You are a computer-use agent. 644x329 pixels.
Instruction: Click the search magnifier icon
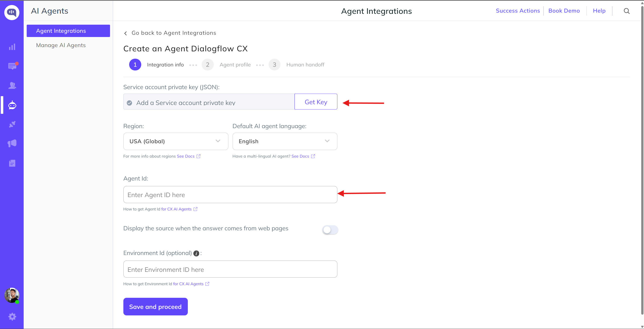(627, 11)
